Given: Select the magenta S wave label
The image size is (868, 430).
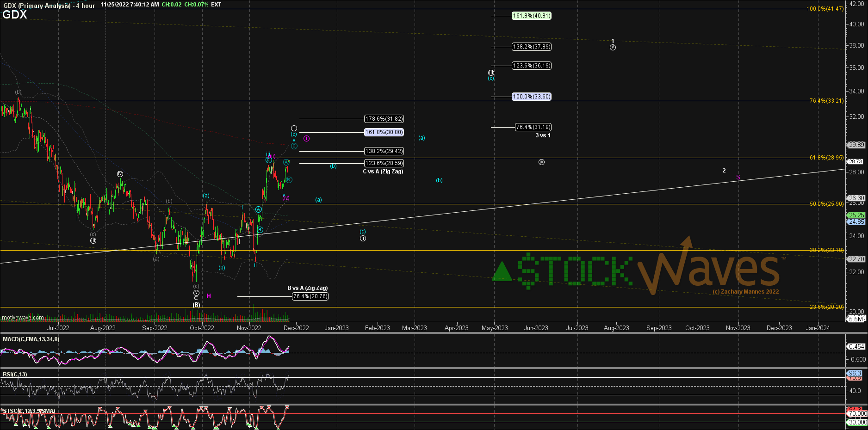Looking at the screenshot, I should (x=738, y=177).
